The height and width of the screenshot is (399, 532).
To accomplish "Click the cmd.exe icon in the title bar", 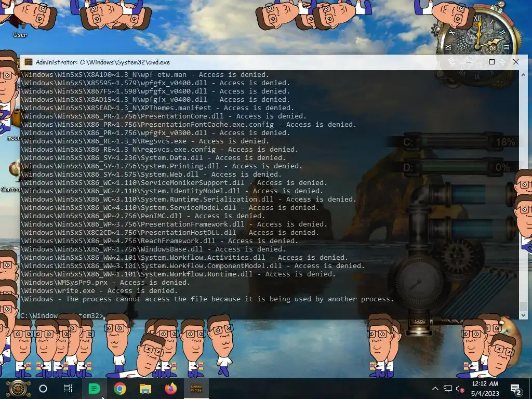I will [29, 62].
